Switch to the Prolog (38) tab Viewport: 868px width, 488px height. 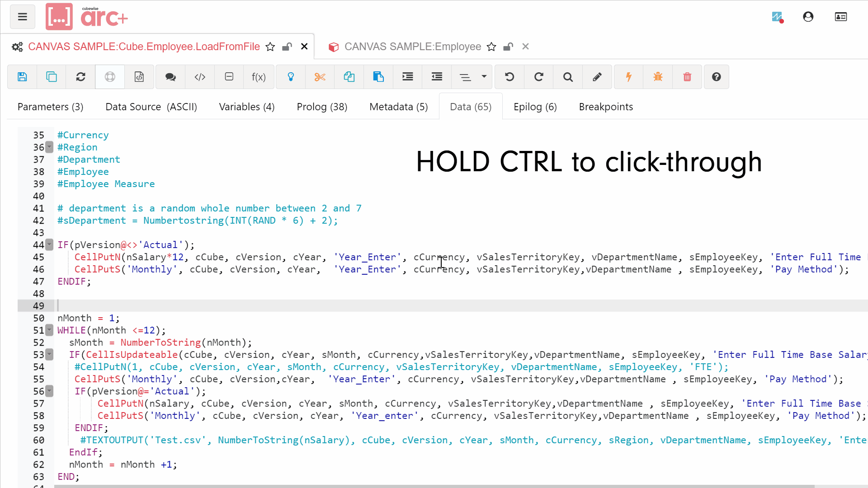point(322,107)
